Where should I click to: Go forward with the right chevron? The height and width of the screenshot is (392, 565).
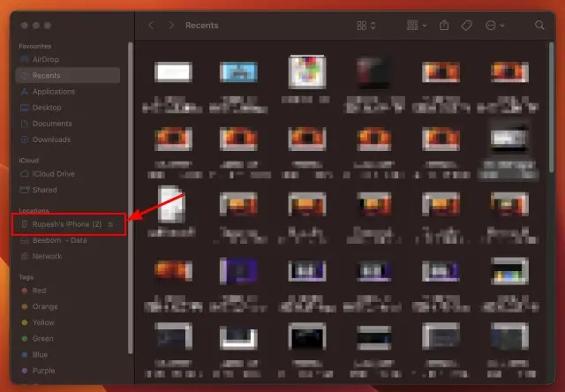coord(171,26)
